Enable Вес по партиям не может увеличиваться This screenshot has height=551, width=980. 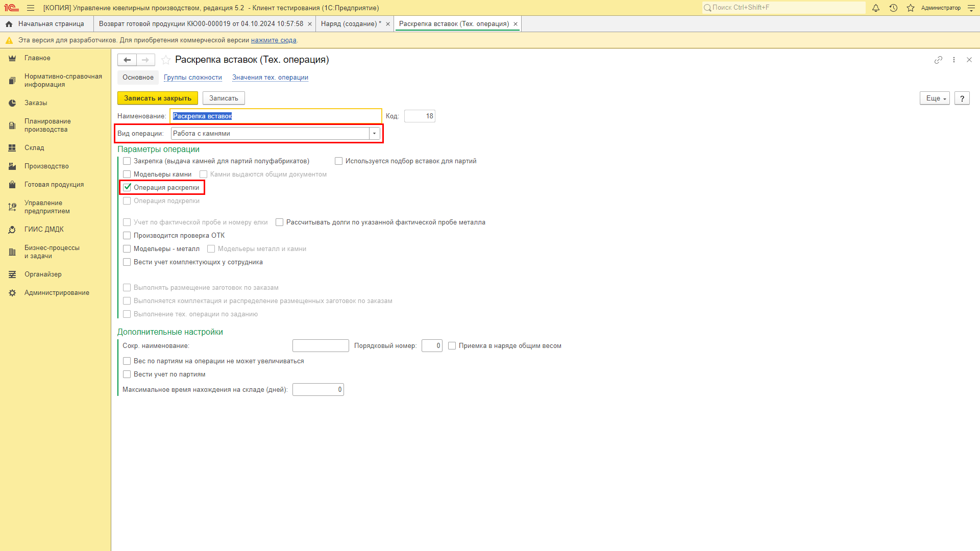127,361
